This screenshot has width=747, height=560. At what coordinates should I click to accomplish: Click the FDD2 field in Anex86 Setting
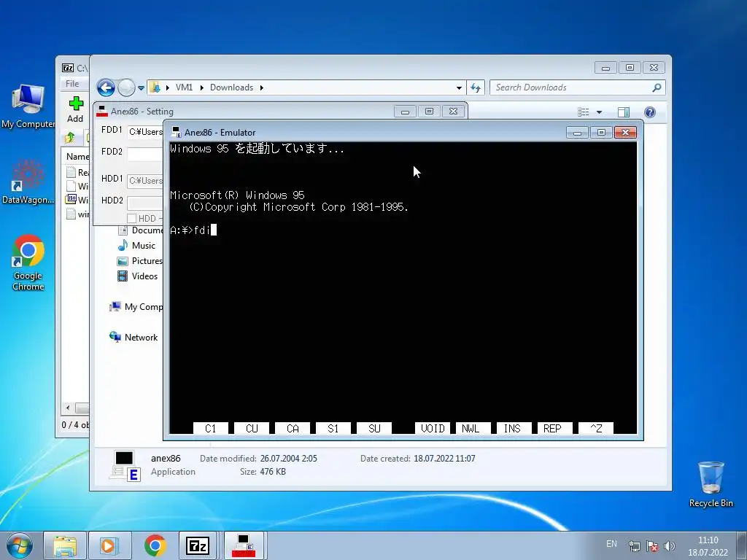[x=145, y=155]
